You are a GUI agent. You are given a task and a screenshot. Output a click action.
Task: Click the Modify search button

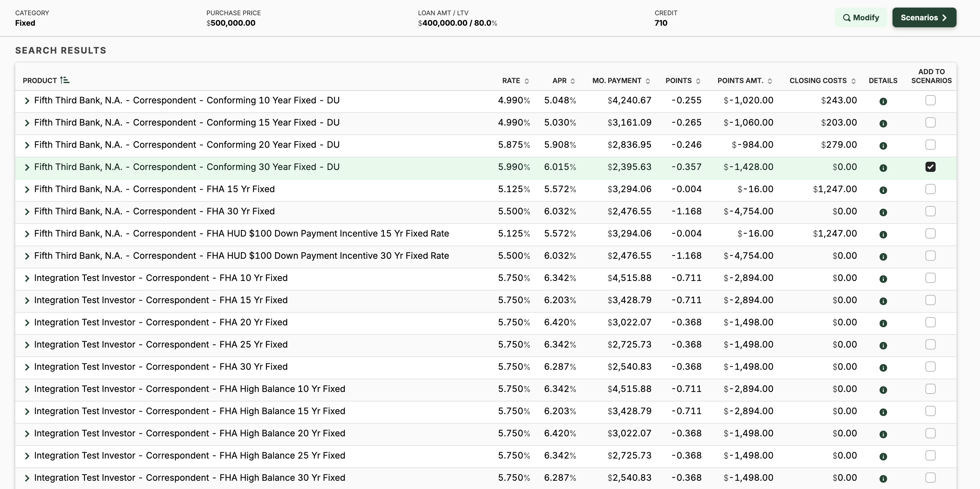(861, 17)
